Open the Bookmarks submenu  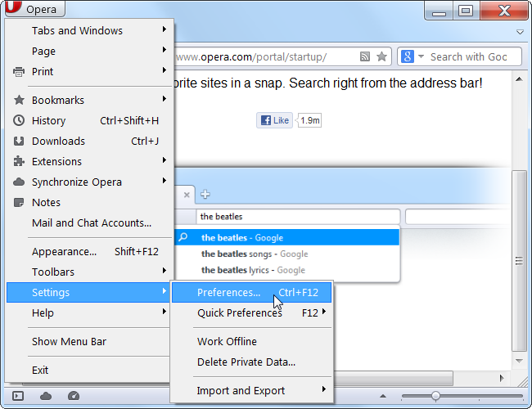click(90, 100)
